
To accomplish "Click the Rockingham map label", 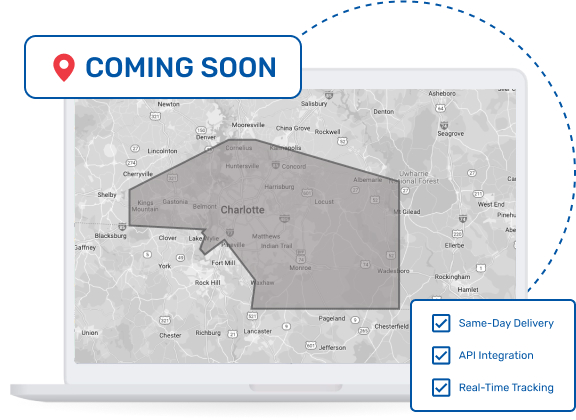I will coord(452,277).
